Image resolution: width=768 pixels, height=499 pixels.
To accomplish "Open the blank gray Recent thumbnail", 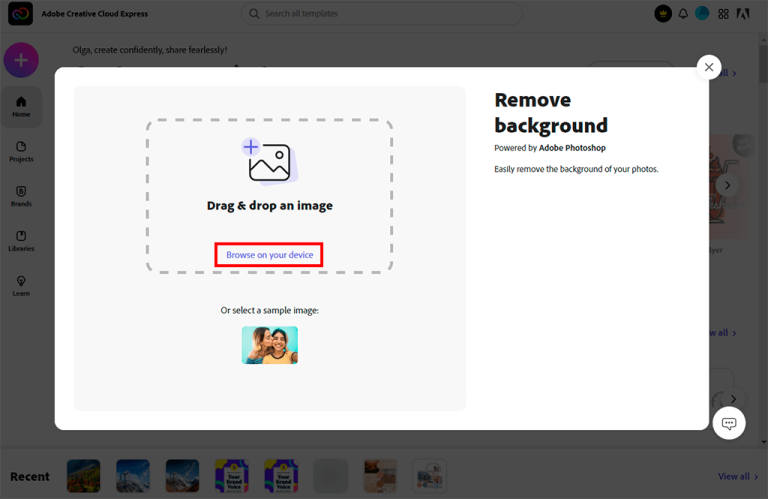I will point(331,475).
